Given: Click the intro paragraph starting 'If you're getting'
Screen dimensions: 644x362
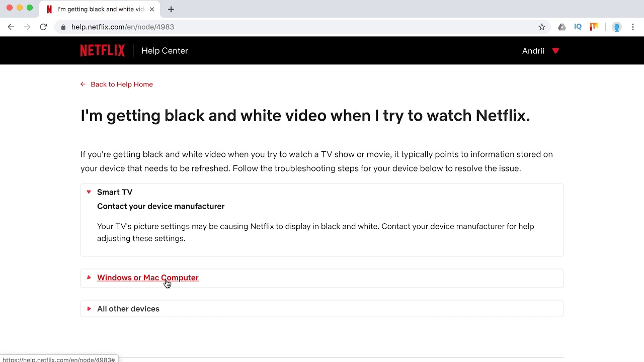Looking at the screenshot, I should tap(317, 161).
